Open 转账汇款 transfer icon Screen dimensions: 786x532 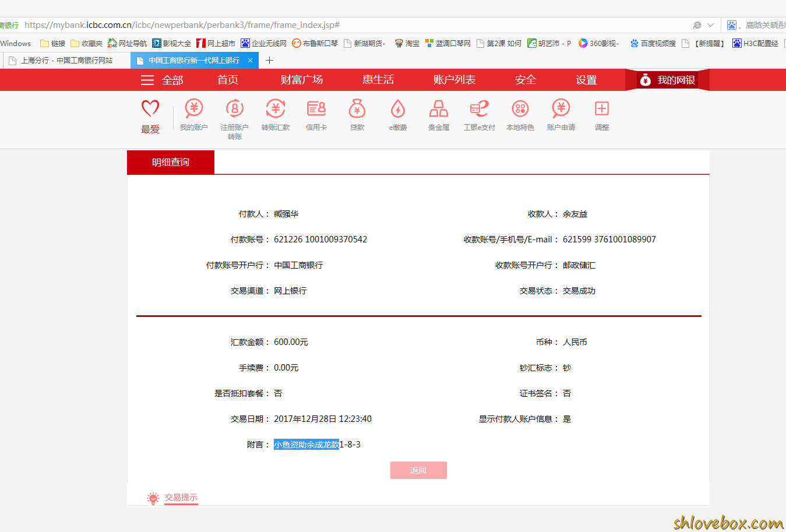click(x=276, y=109)
